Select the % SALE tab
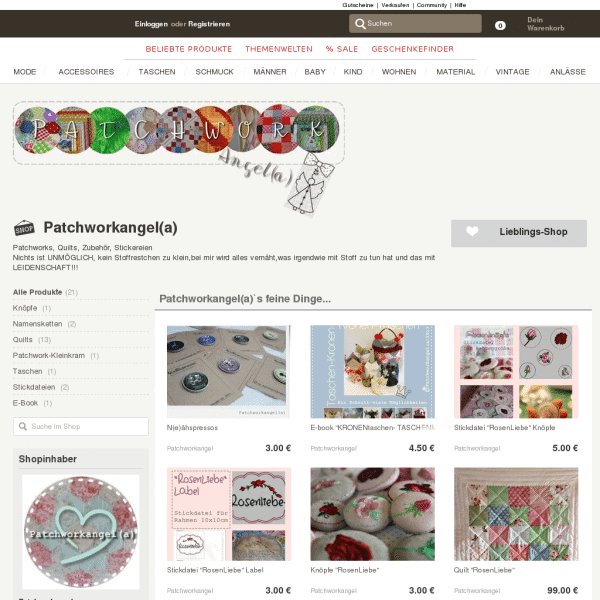 pyautogui.click(x=342, y=49)
